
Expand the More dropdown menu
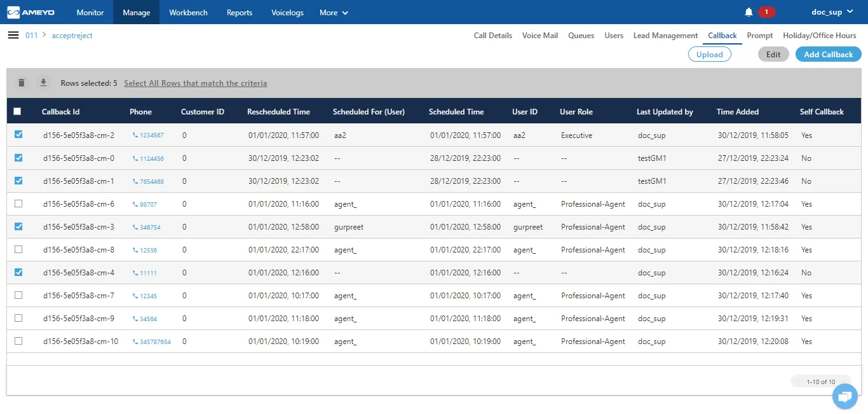click(334, 12)
